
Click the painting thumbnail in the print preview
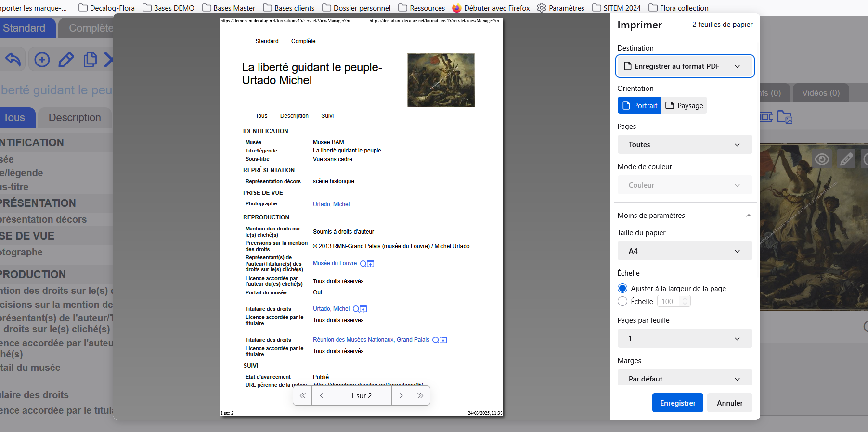tap(441, 80)
